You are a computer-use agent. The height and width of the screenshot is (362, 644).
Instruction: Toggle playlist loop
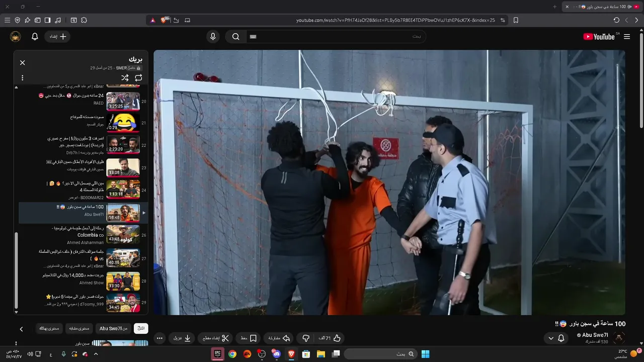[x=138, y=78]
